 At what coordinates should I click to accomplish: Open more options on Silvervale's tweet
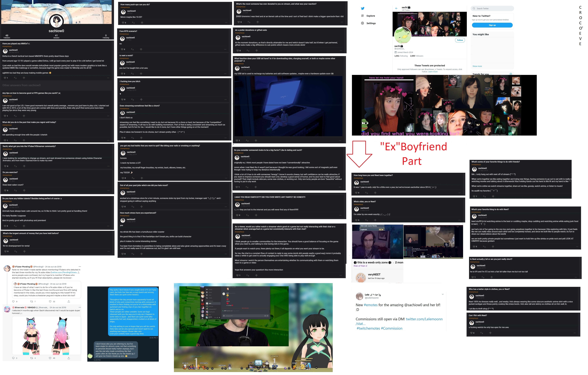point(80,307)
